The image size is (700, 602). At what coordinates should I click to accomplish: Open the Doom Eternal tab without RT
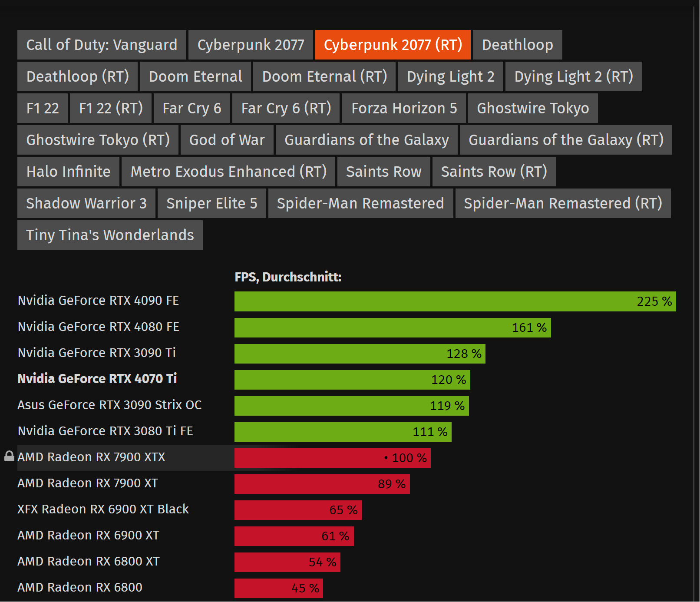coord(195,76)
